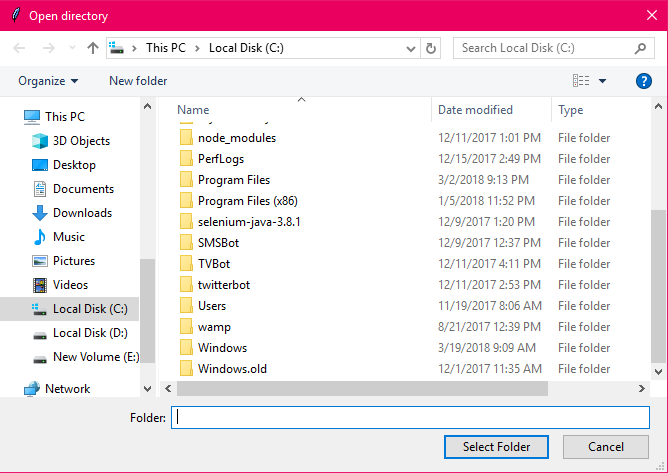This screenshot has height=473, width=668.
Task: Select the twitterbot folder icon
Action: 186,285
